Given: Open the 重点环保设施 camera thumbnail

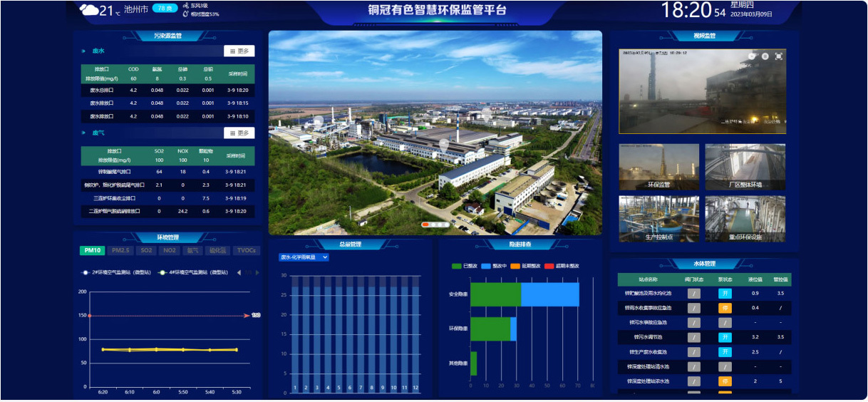Looking at the screenshot, I should click(x=745, y=219).
